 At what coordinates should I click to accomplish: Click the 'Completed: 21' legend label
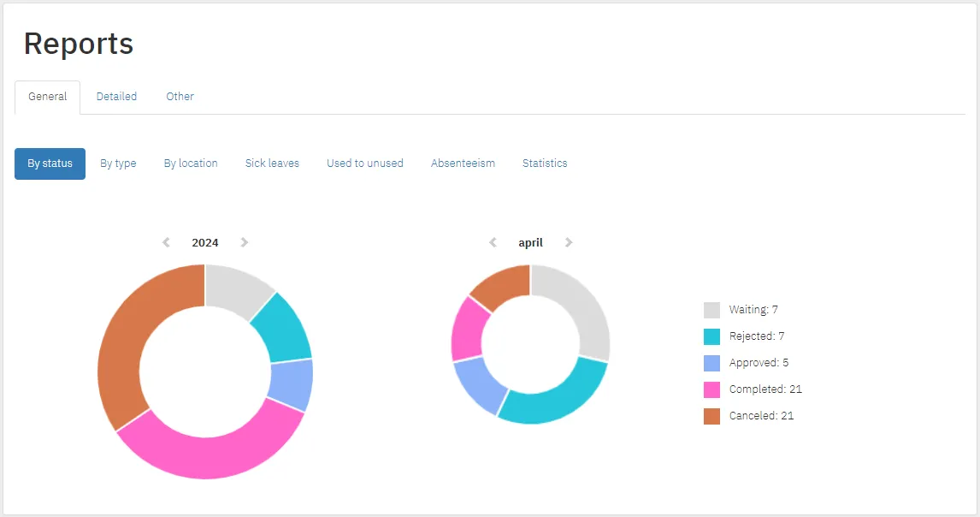point(765,389)
